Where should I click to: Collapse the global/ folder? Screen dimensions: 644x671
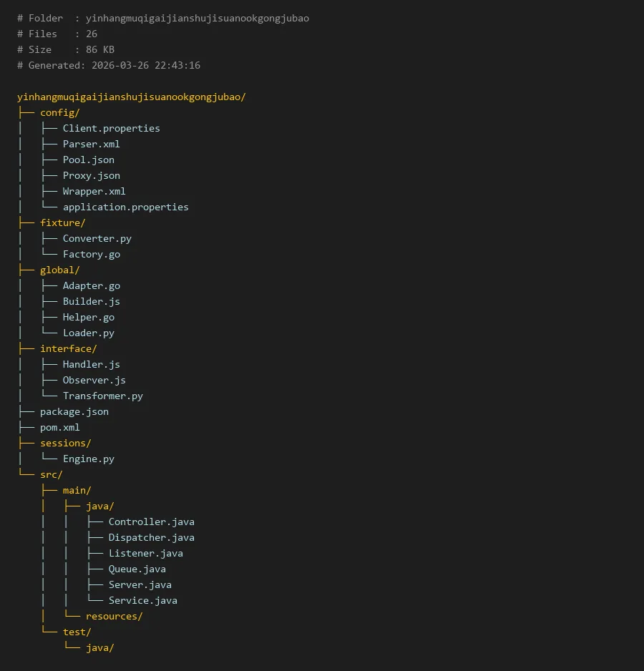point(59,270)
